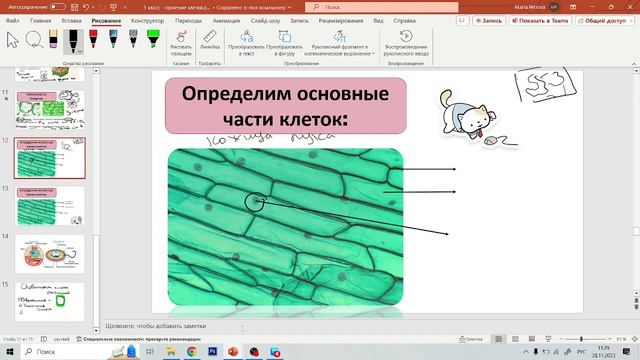Click the Запись record button
The height and width of the screenshot is (360, 640).
coord(489,20)
